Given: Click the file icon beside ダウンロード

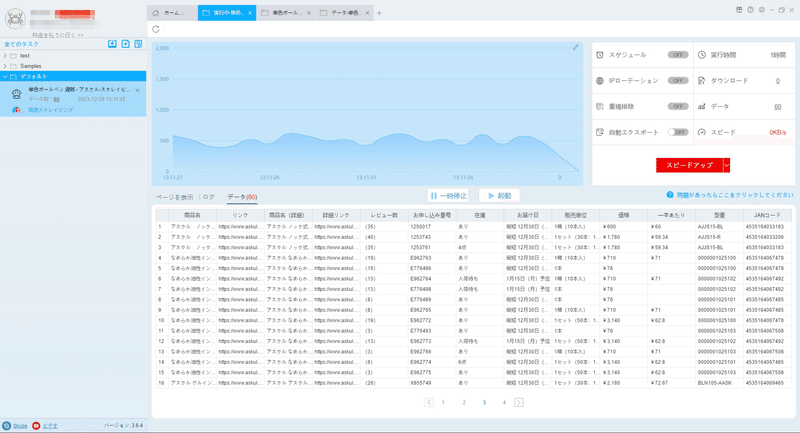Looking at the screenshot, I should coord(702,81).
